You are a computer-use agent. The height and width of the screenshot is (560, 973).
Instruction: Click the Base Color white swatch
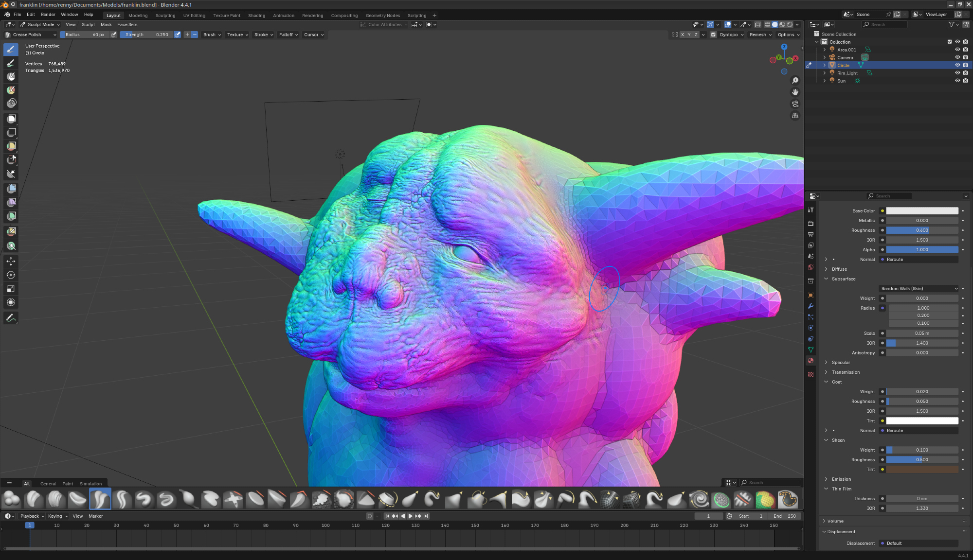(922, 211)
